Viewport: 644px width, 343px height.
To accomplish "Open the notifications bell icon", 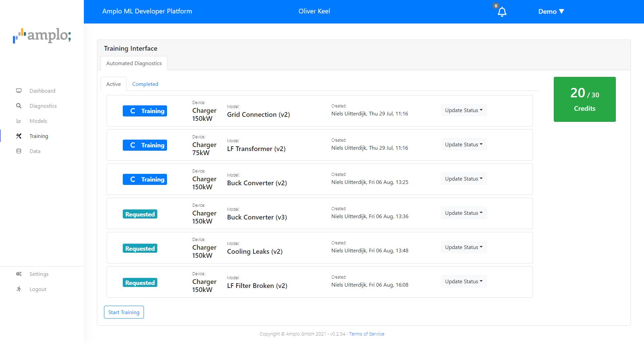I will coord(502,12).
